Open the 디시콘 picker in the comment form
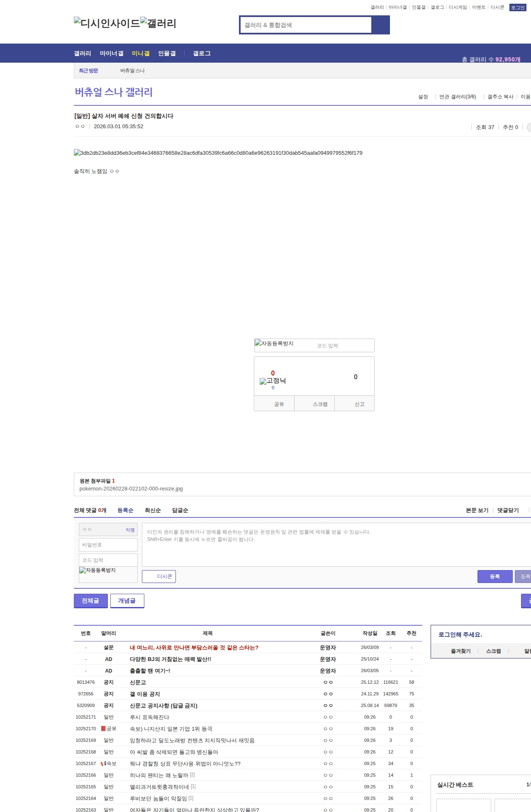 click(x=159, y=576)
